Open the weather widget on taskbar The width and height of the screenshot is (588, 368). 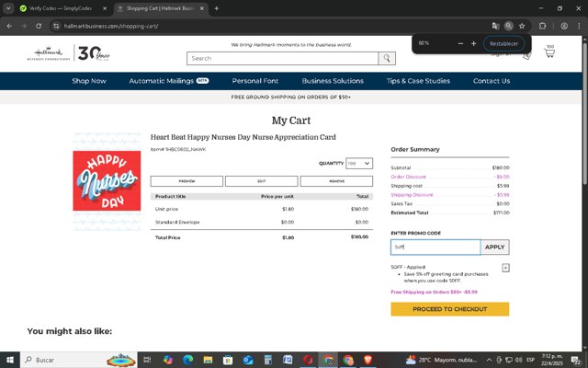point(441,360)
